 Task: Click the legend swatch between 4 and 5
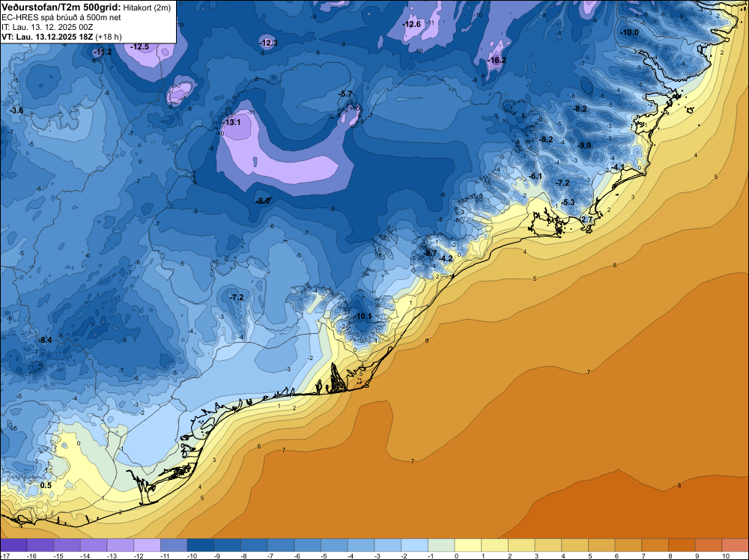[575, 545]
